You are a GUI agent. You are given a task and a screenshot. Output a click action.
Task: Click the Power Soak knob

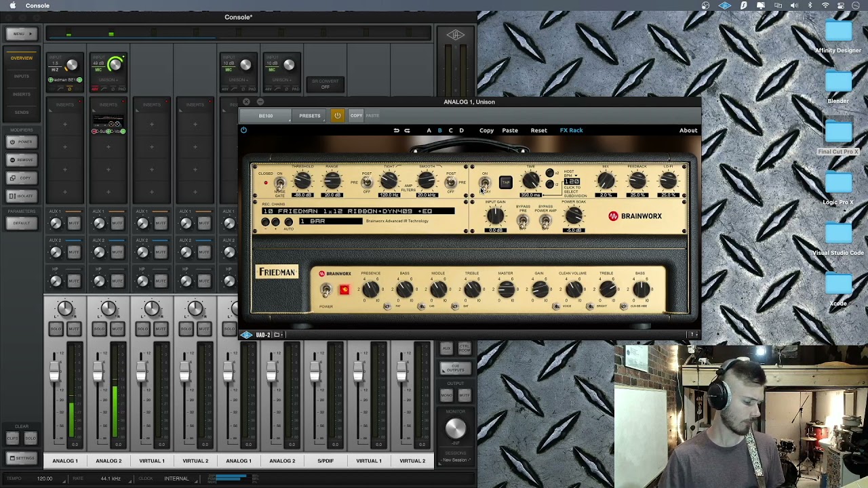[574, 216]
